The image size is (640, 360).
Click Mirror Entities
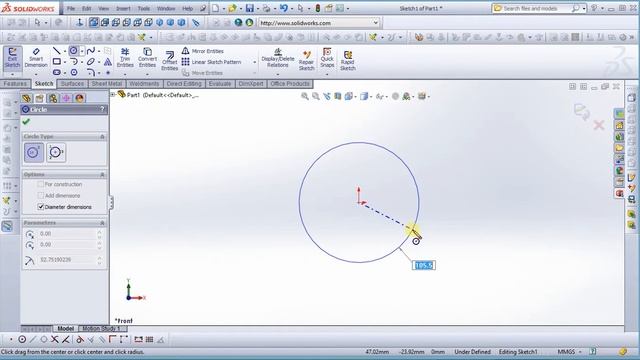pos(203,51)
